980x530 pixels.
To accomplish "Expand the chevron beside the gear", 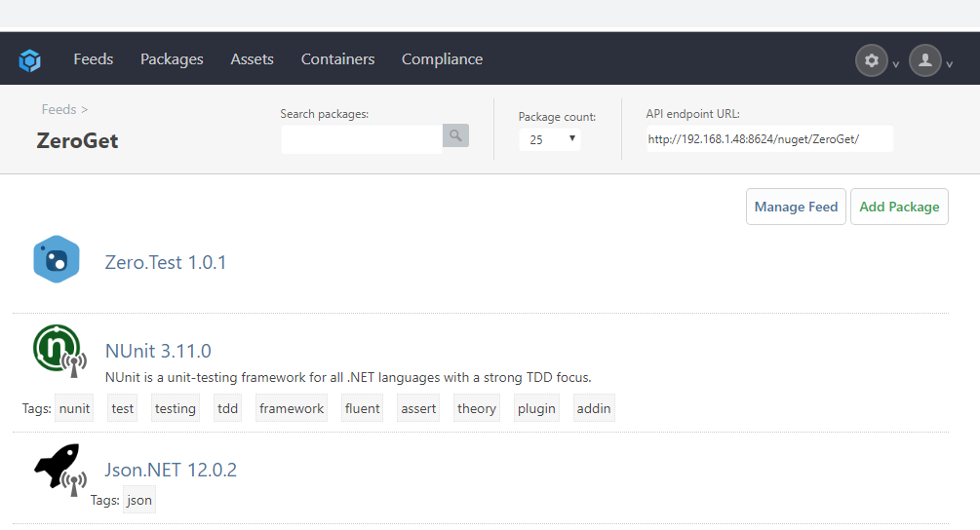I will tap(895, 64).
